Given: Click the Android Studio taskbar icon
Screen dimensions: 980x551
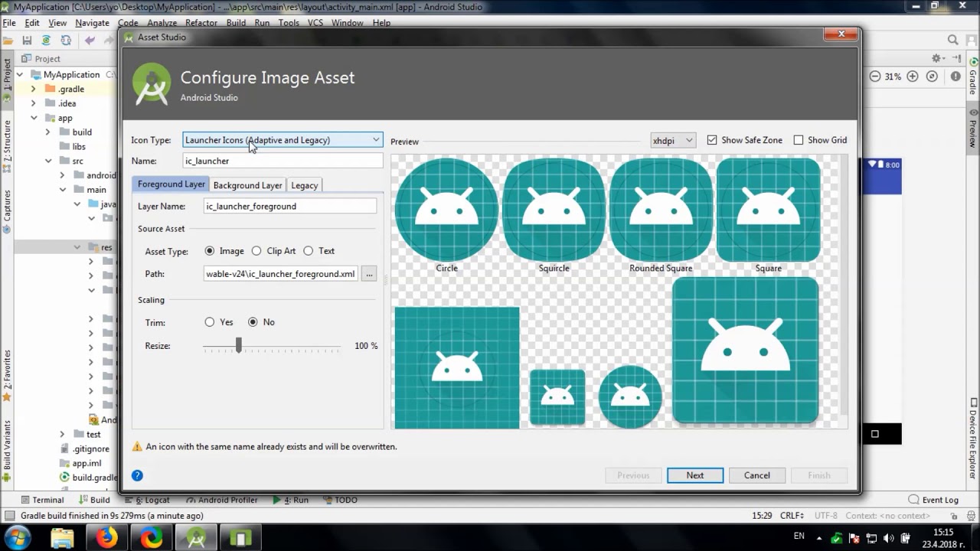Looking at the screenshot, I should (196, 538).
